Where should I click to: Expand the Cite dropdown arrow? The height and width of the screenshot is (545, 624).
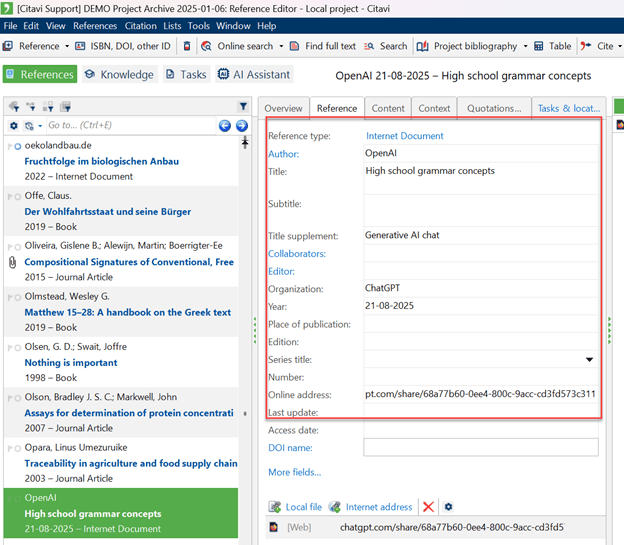pyautogui.click(x=620, y=46)
